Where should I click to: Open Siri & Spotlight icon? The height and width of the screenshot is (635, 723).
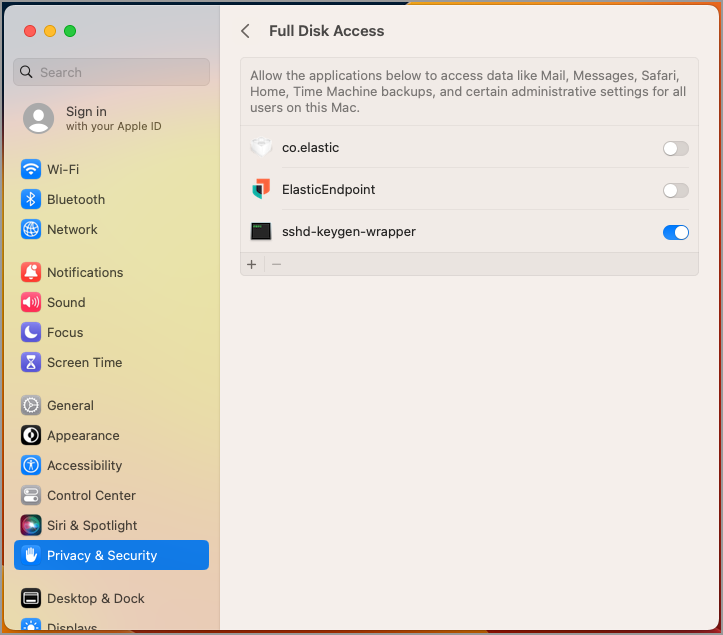31,525
